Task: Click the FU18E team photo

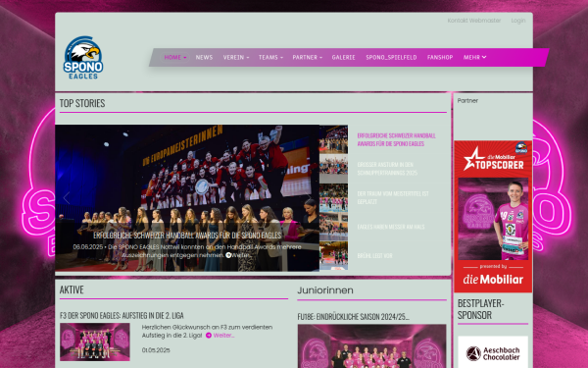Action: tap(372, 346)
